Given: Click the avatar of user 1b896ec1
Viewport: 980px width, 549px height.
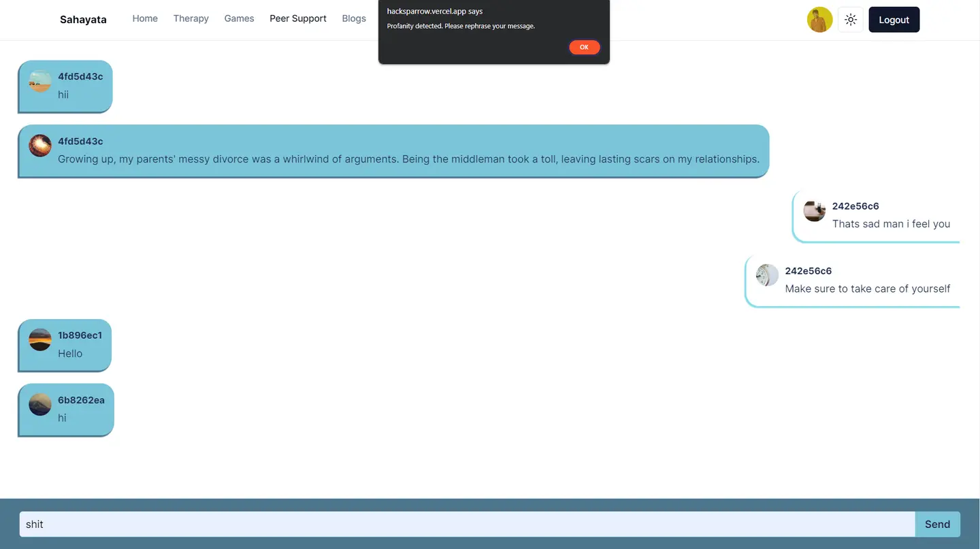Looking at the screenshot, I should (40, 339).
